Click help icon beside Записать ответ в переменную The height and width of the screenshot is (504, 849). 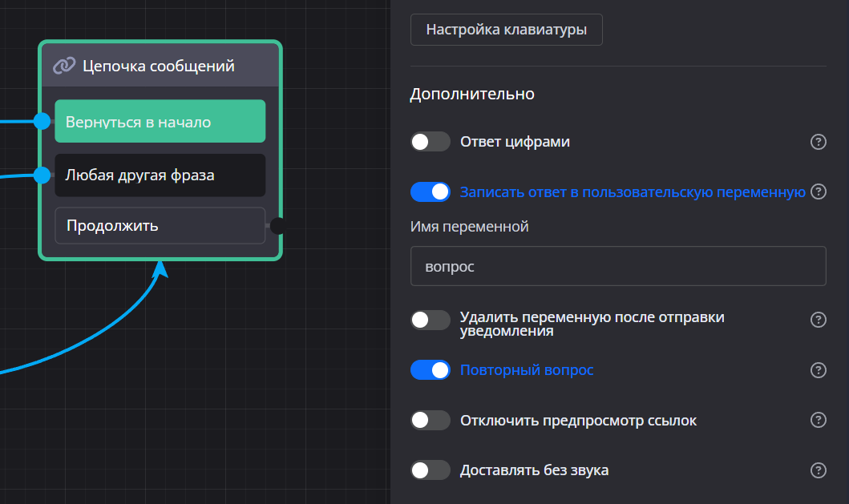pos(818,192)
